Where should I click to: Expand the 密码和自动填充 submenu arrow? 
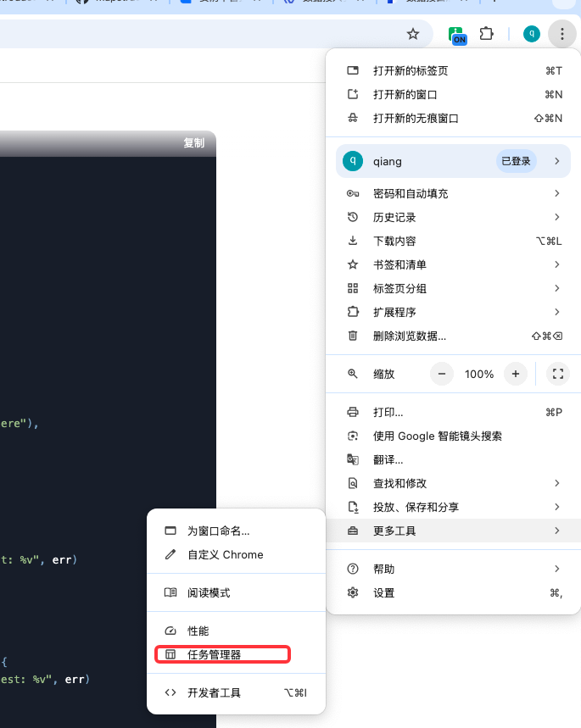click(x=557, y=193)
